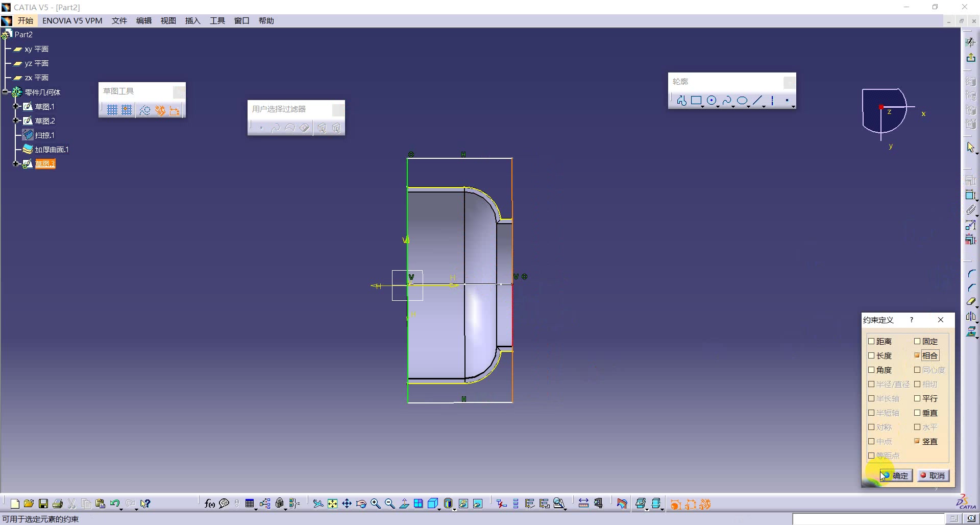Click the Print icon
Screen dimensions: 980x525
[58, 504]
